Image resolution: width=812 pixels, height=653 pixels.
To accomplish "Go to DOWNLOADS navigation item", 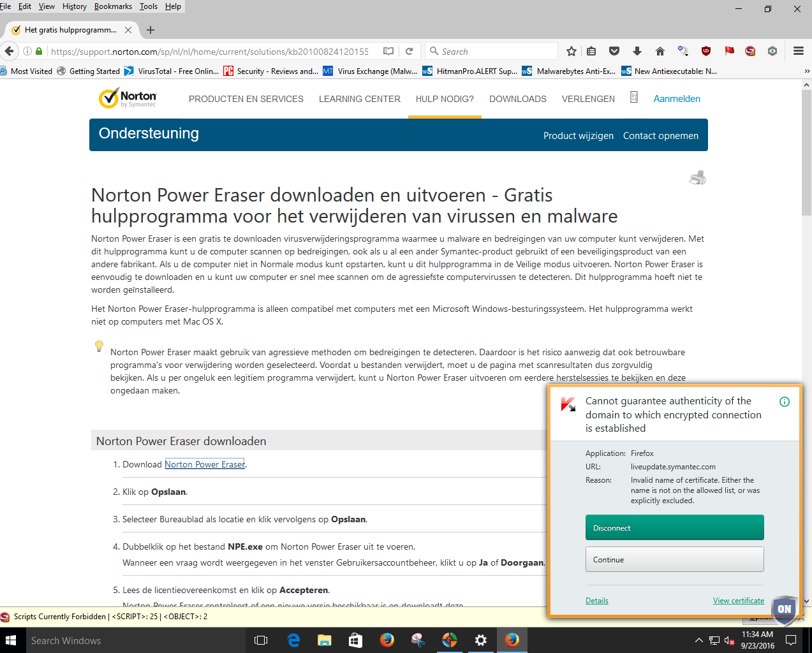I will (518, 99).
